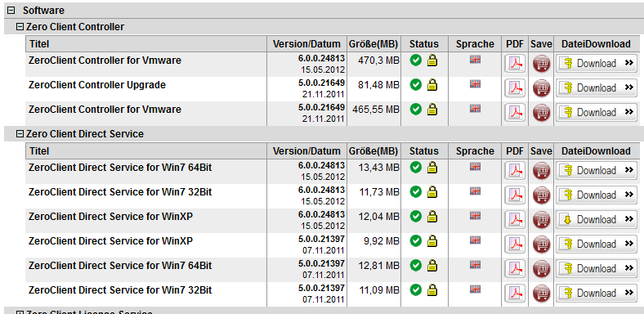Download ZeroClient Controller Upgrade
The height and width of the screenshot is (314, 644).
(597, 88)
